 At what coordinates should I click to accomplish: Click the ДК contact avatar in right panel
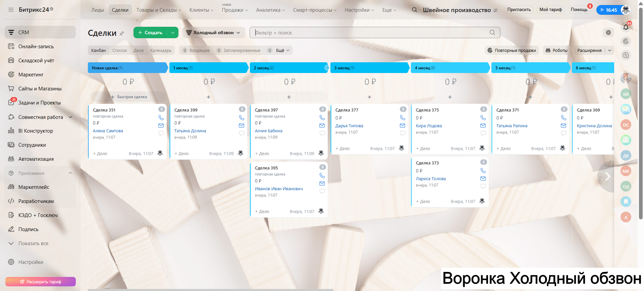pyautogui.click(x=626, y=156)
